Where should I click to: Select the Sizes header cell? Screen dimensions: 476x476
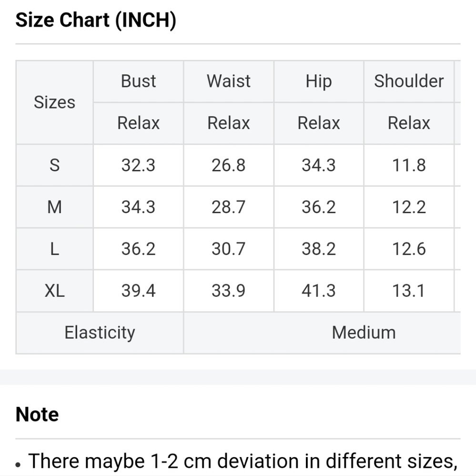54,102
